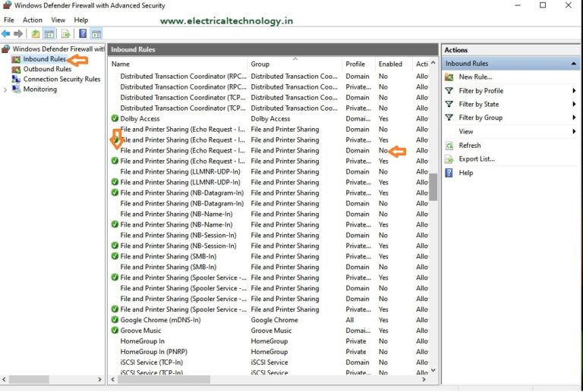
Task: Select File and Printer Sharing (SMB-In) Domain rule
Action: tap(269, 267)
